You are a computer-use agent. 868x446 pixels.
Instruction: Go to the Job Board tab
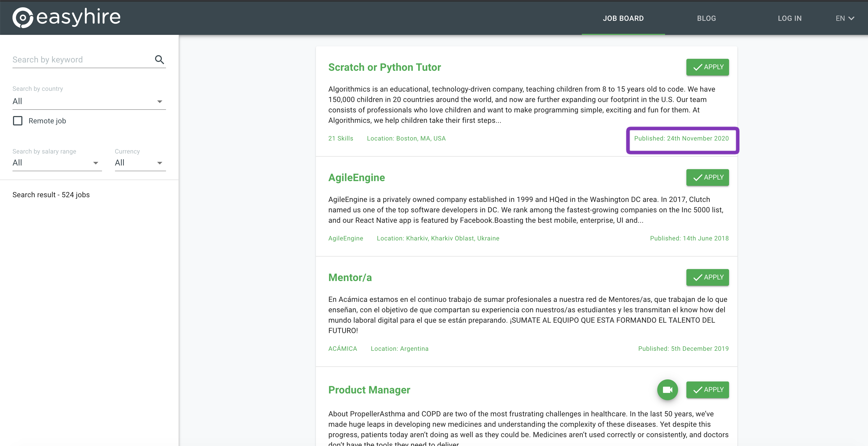click(623, 18)
